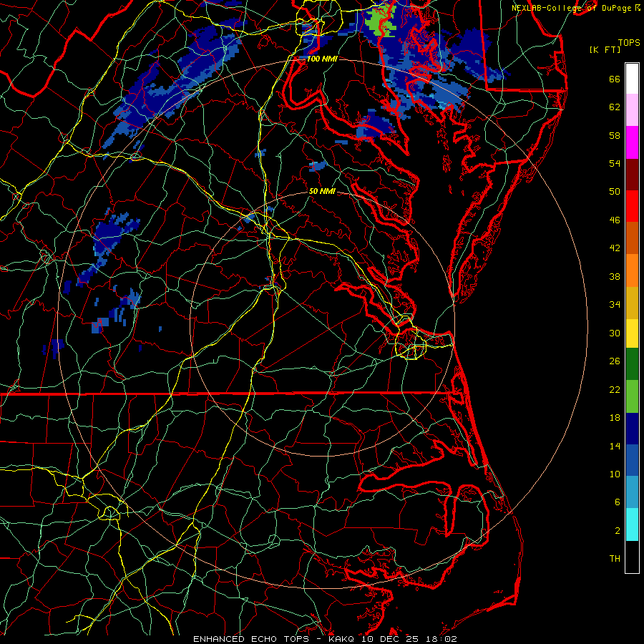Click the "38" legend value
This screenshot has height=644, width=644.
615,277
